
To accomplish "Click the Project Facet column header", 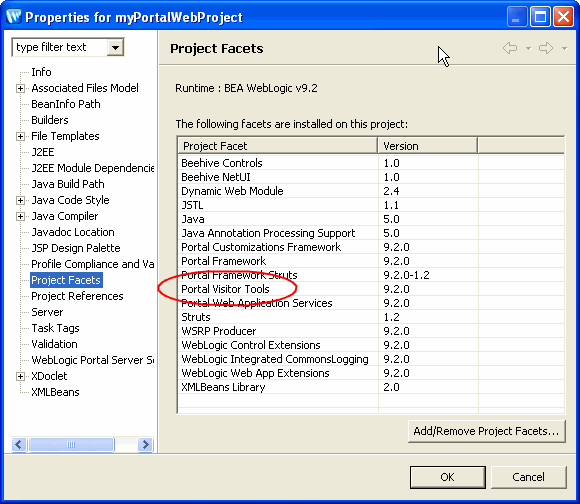I will (278, 146).
